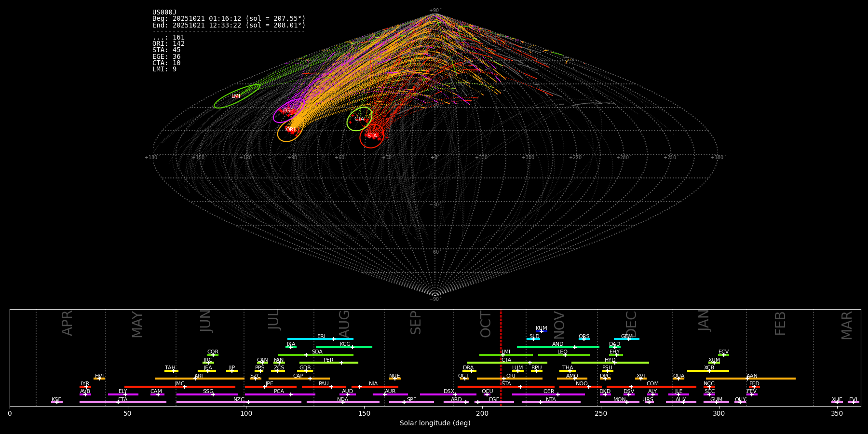Click the '-90°' label at the map bottom
This screenshot has width=868, height=434.
(435, 299)
